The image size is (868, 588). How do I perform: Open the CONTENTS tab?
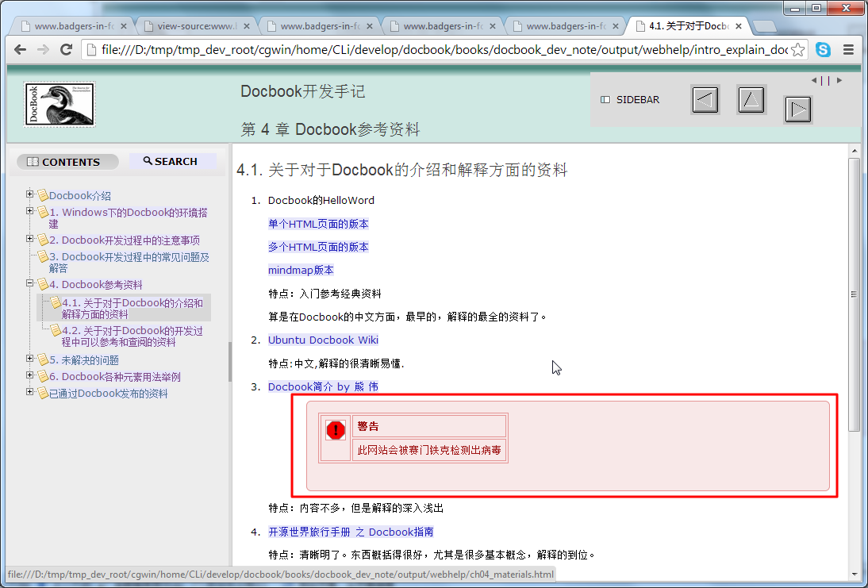[x=67, y=162]
